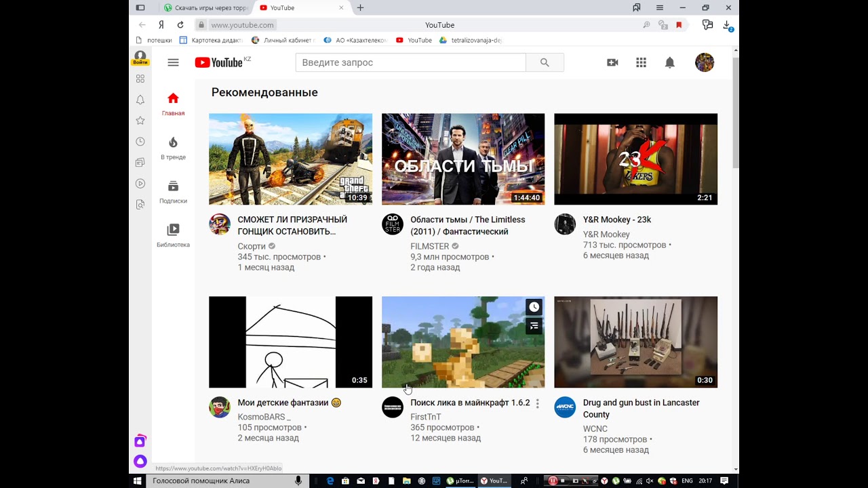This screenshot has height=488, width=868.
Task: Click the WCNC channel name
Action: coord(595,429)
